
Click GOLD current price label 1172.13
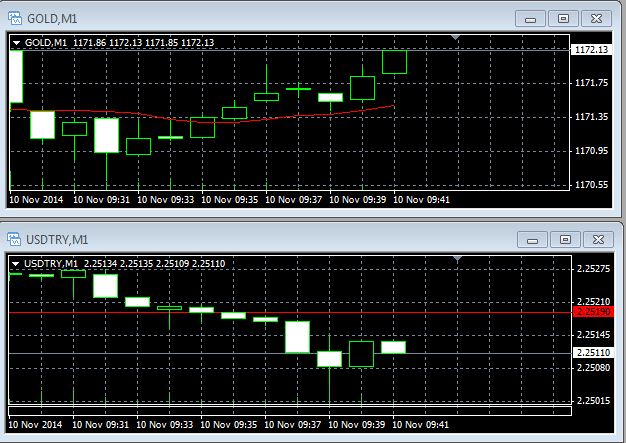coord(591,49)
